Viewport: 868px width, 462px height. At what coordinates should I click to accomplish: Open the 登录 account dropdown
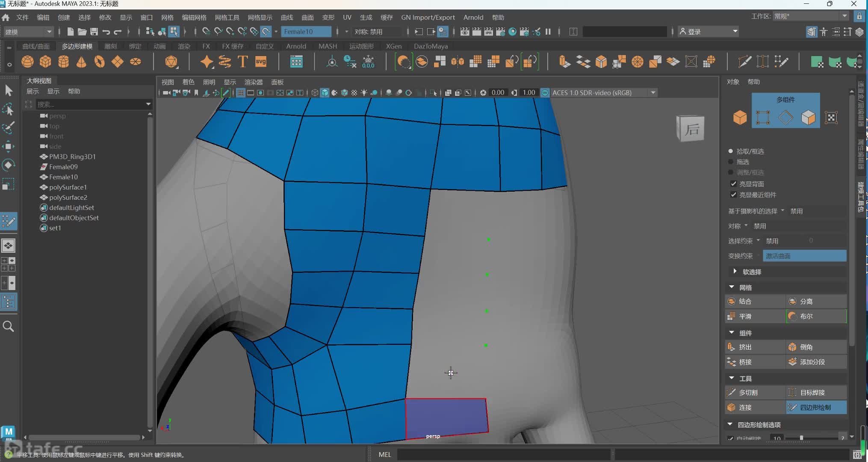tap(708, 32)
